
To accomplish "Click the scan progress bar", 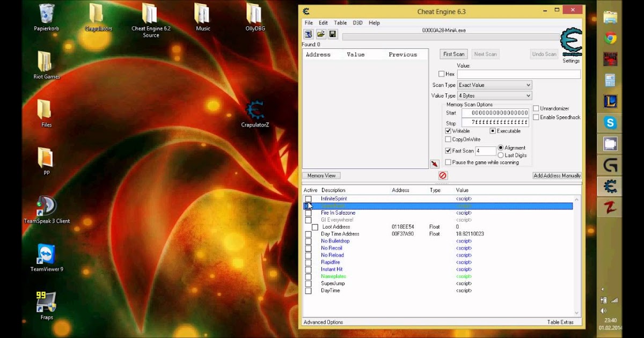I will pyautogui.click(x=451, y=37).
